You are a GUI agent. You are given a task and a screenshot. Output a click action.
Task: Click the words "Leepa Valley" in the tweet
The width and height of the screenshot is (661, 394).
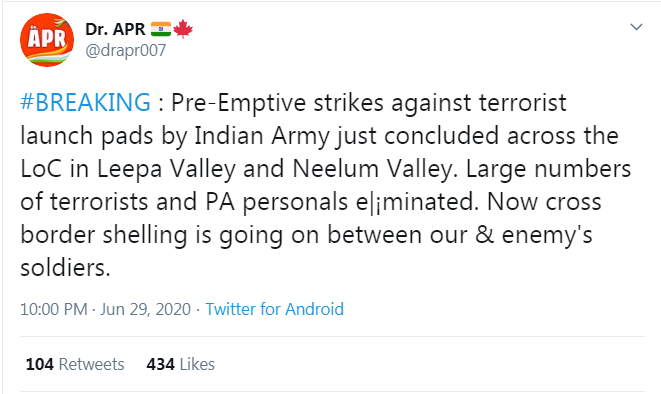tap(167, 169)
